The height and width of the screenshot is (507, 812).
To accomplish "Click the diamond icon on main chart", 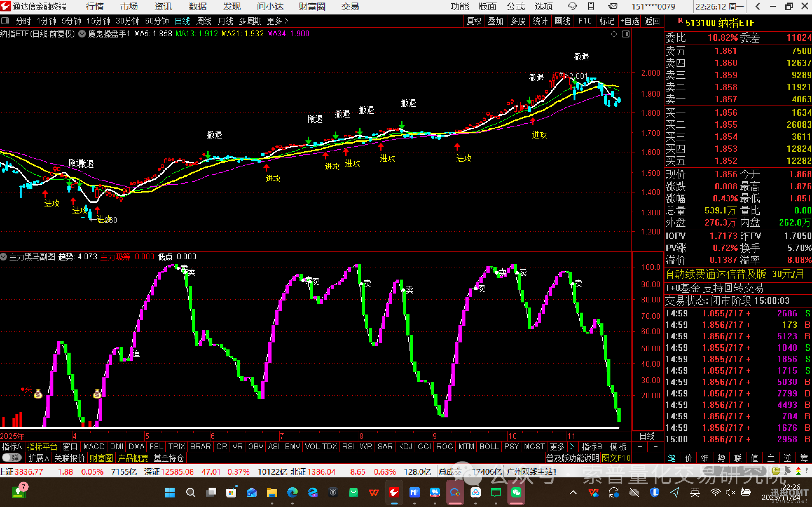I will [x=614, y=34].
